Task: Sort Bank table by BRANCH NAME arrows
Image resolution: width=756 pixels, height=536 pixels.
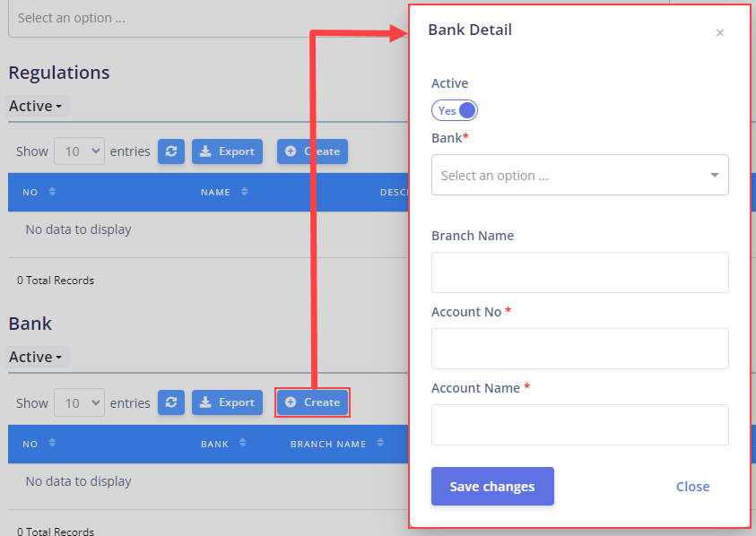Action: (380, 443)
